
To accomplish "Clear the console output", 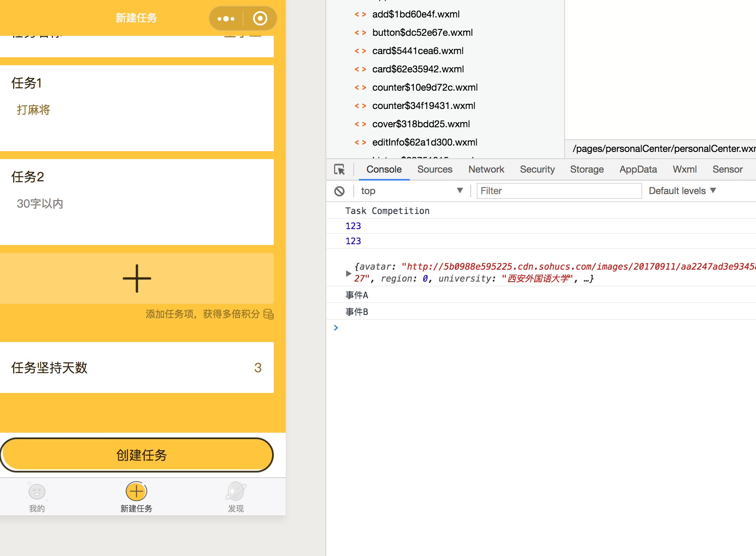I will (339, 191).
